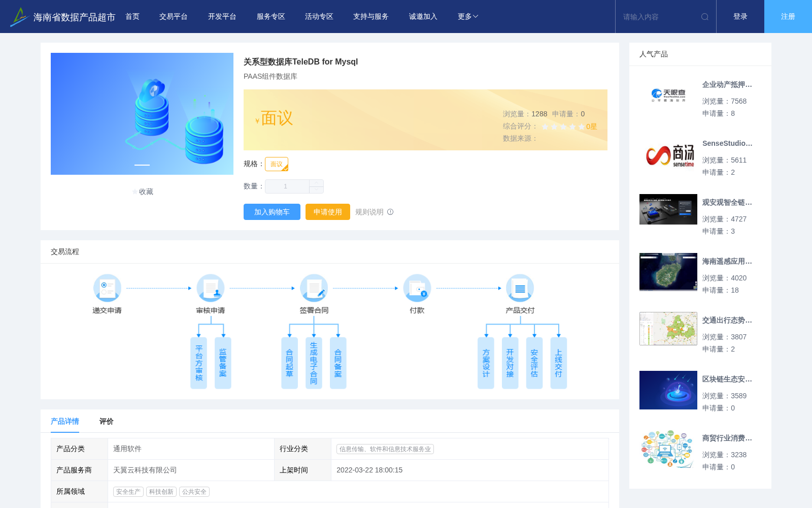Click the 海南省数据产品超市 site title
Image resolution: width=812 pixels, height=508 pixels.
pos(75,17)
